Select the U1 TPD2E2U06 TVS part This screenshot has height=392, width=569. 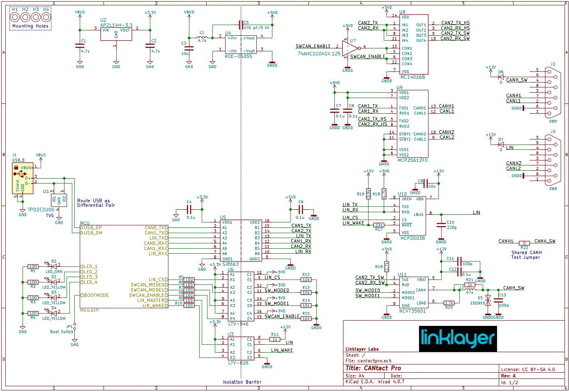point(59,201)
